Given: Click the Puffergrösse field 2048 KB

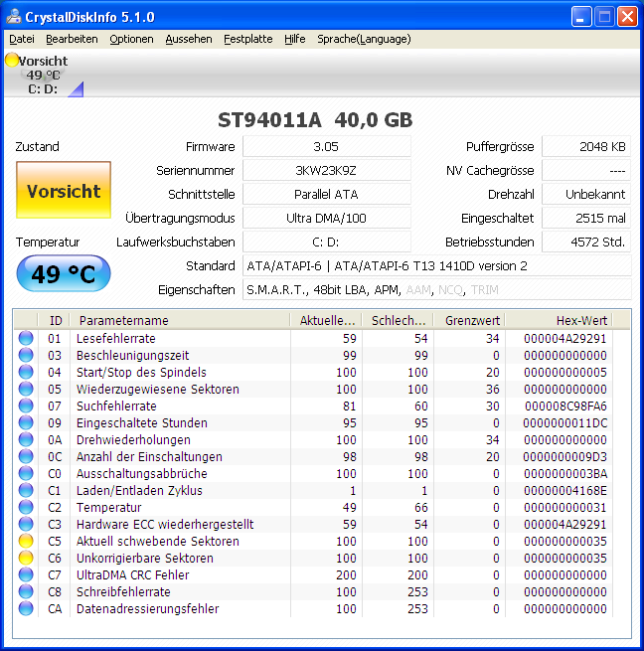Looking at the screenshot, I should point(586,146).
